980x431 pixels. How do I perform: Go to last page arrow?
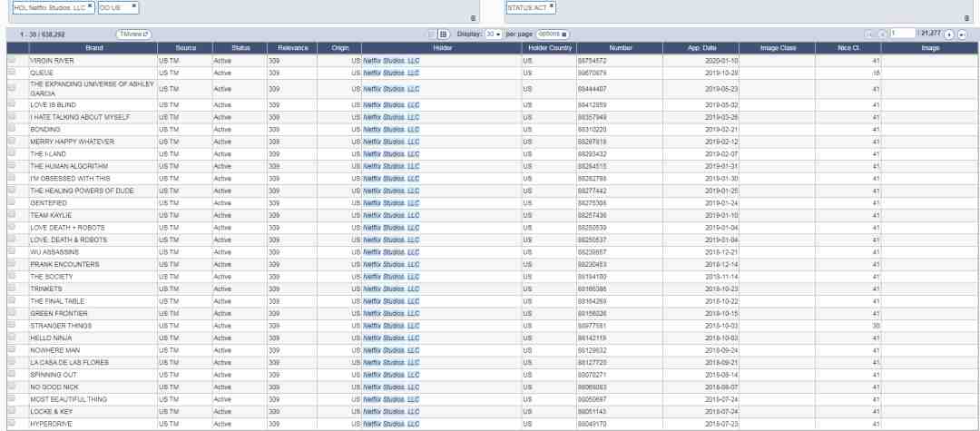[963, 34]
